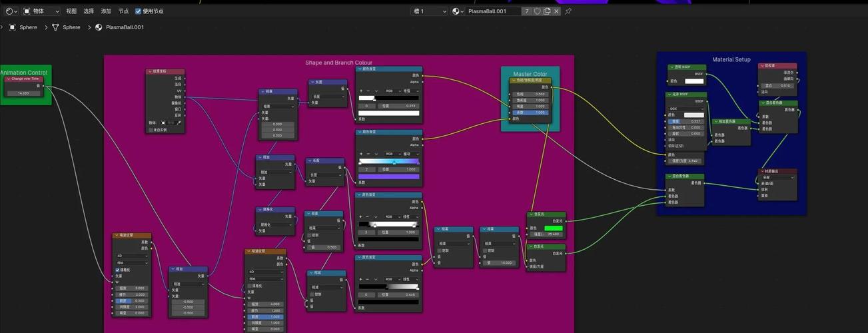This screenshot has height=333, width=868.
Task: Click the 色相 0.500 slider
Action: (531, 95)
